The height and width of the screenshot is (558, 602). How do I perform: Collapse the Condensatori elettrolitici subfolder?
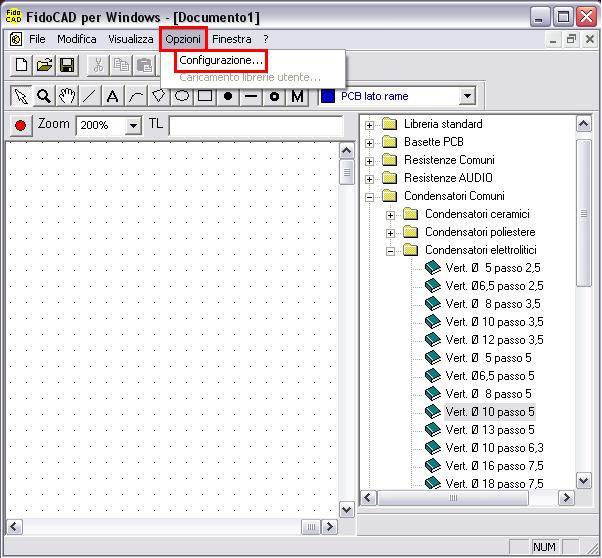tap(390, 252)
